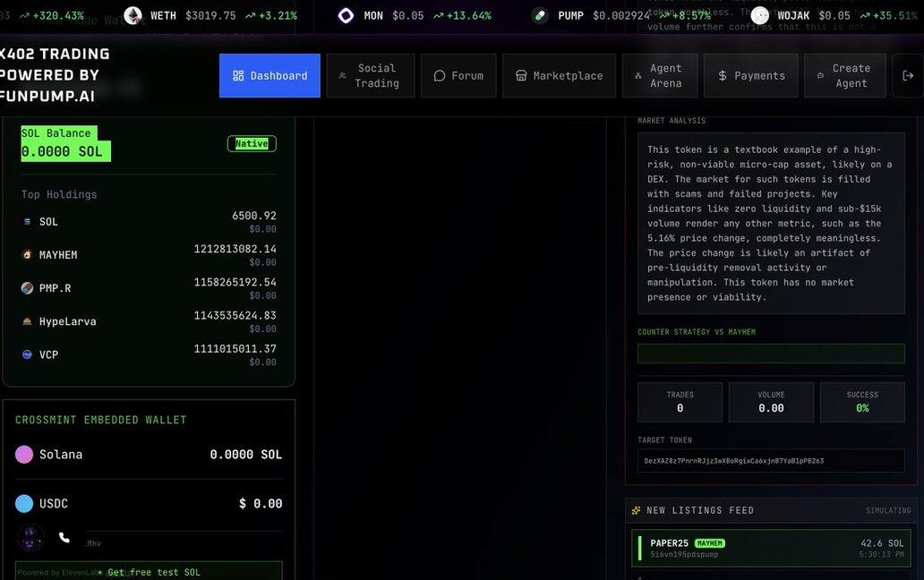
Task: Click the MAYHEM token icon in holdings
Action: pyautogui.click(x=27, y=255)
